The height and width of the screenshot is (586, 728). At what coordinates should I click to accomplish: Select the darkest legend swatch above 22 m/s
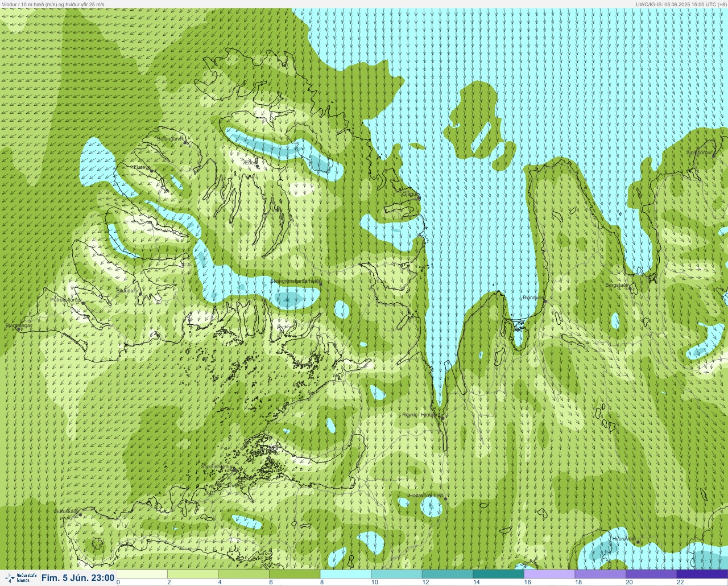point(702,574)
